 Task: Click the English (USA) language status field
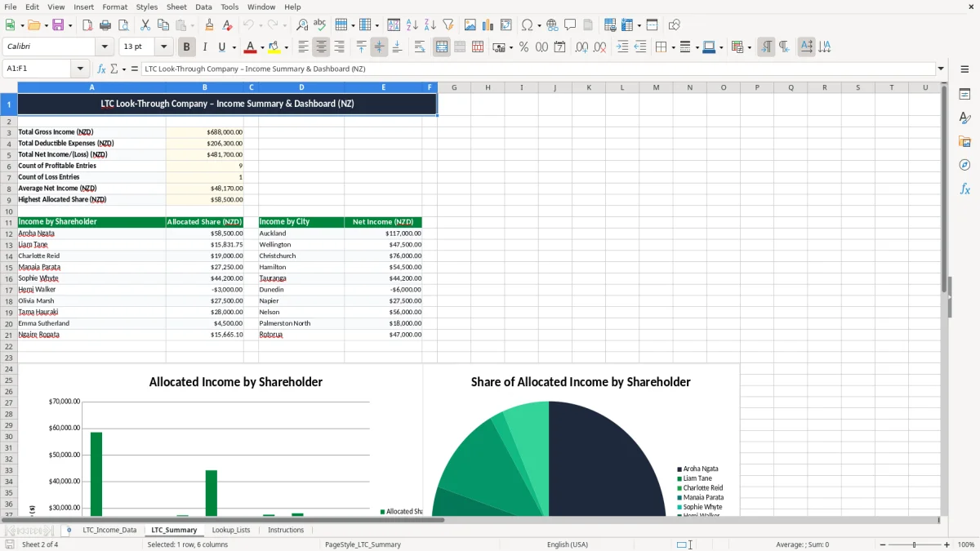click(568, 544)
